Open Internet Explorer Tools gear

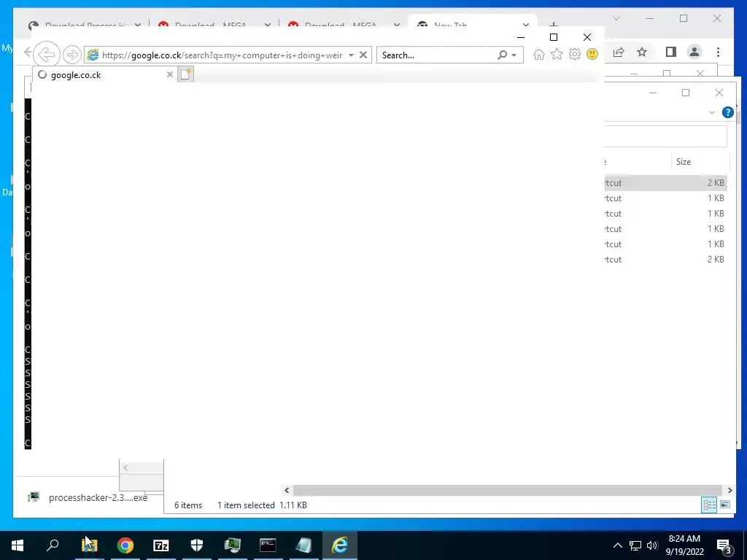[575, 55]
